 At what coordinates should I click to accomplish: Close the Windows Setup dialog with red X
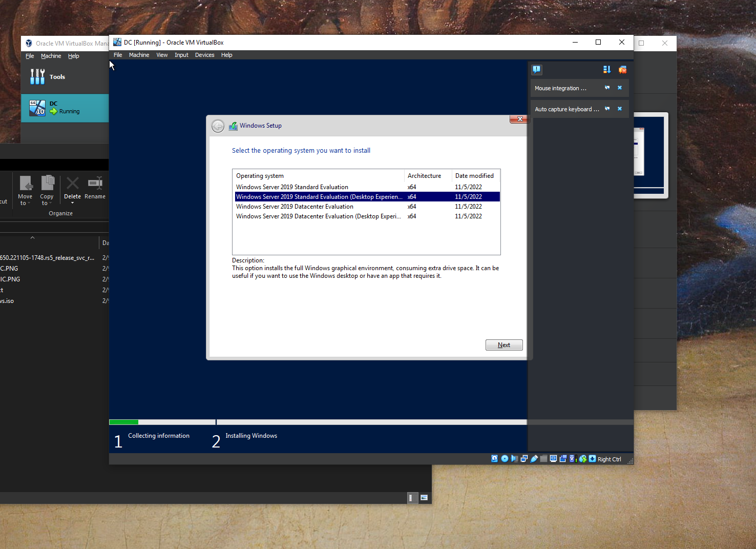(518, 119)
